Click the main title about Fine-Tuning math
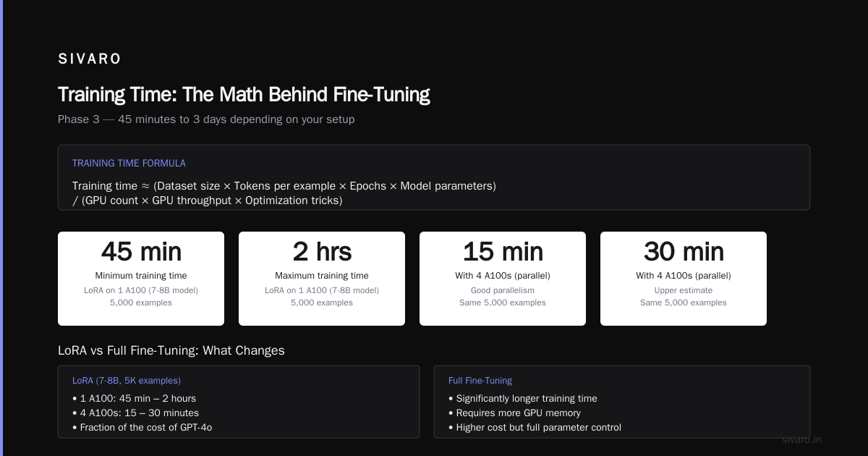Screen dimensions: 868x456 click(x=244, y=95)
